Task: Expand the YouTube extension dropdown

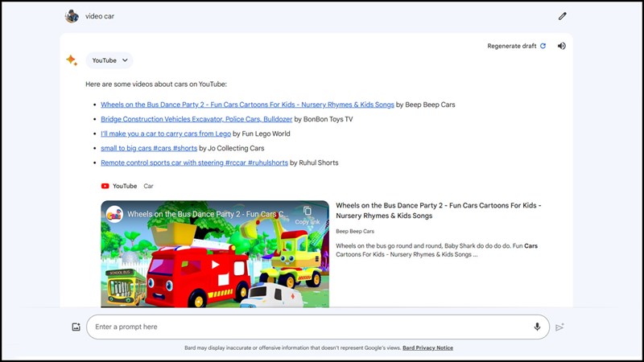Action: (x=109, y=60)
